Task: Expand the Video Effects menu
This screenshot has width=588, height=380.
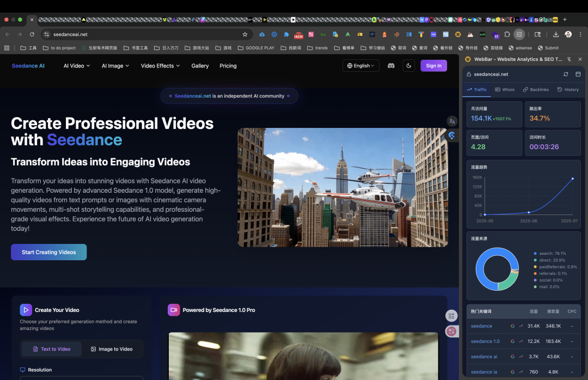Action: [160, 66]
